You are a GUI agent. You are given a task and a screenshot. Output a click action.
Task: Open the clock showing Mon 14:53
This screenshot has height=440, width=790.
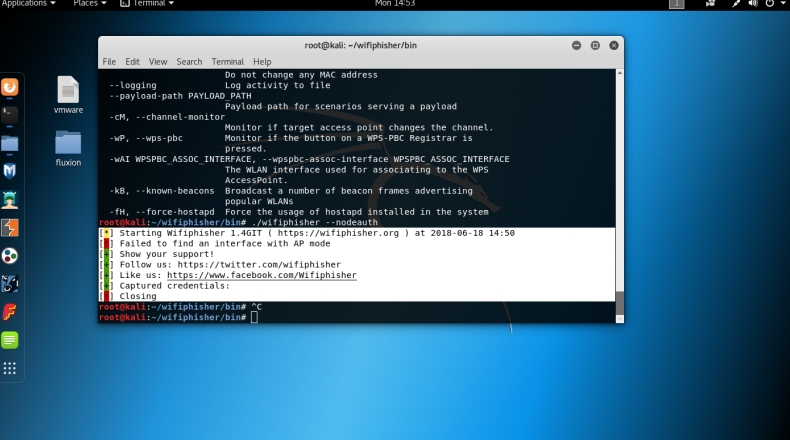pos(394,4)
